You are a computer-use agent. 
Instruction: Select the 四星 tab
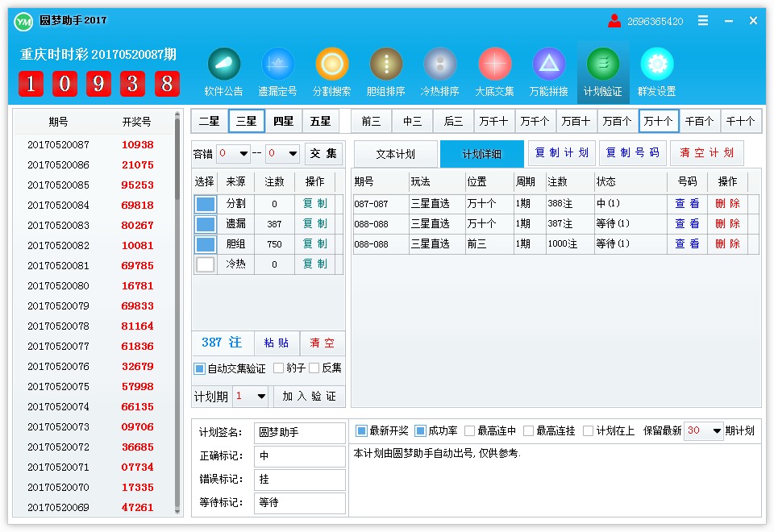coord(283,121)
